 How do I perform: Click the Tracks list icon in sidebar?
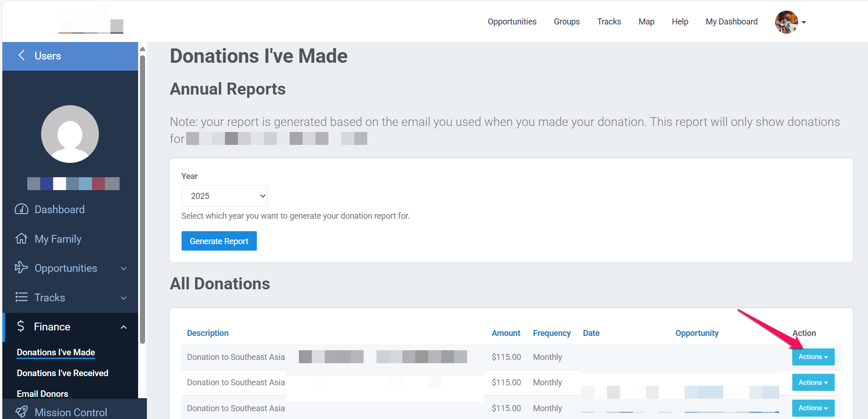21,297
